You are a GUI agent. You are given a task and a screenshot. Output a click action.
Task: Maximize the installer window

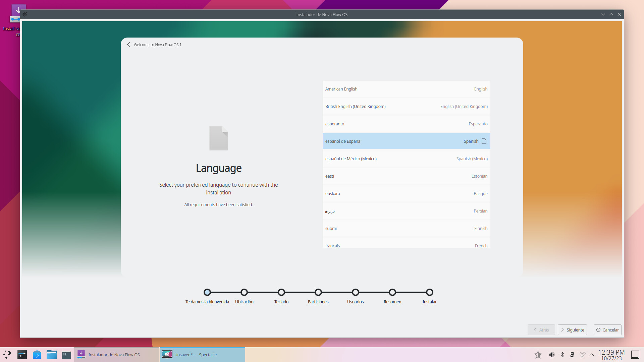pos(611,14)
